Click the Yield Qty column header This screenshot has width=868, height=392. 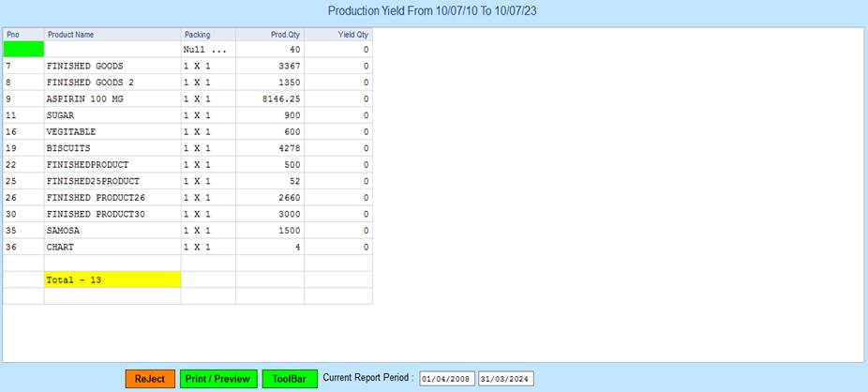337,35
